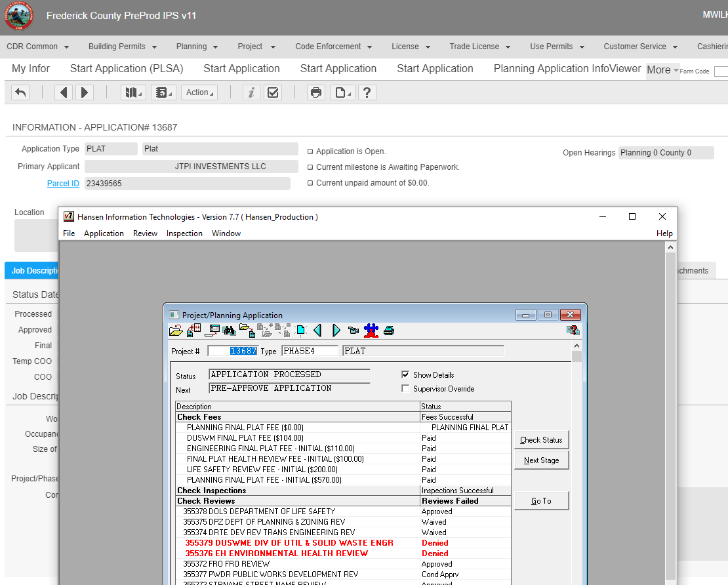This screenshot has height=585, width=728.
Task: Expand the Code Enforcement dropdown menu
Action: (333, 47)
